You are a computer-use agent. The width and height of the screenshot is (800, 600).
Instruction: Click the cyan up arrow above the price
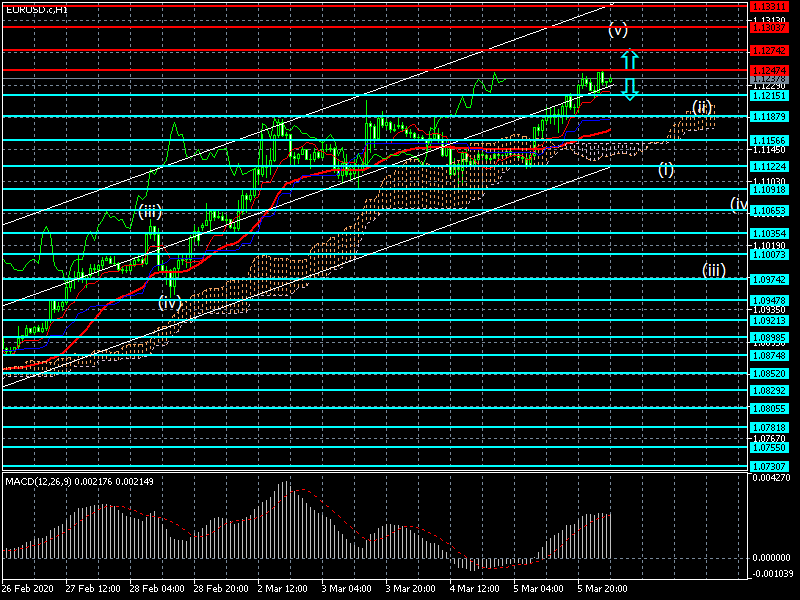(630, 59)
